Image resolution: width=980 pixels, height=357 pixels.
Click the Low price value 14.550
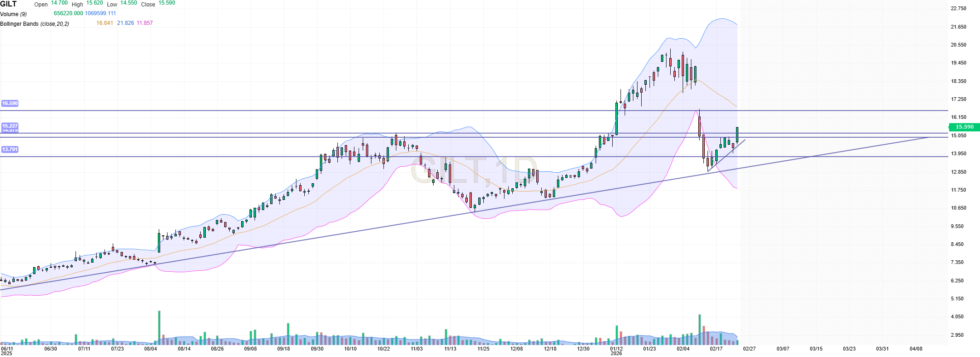pyautogui.click(x=129, y=3)
